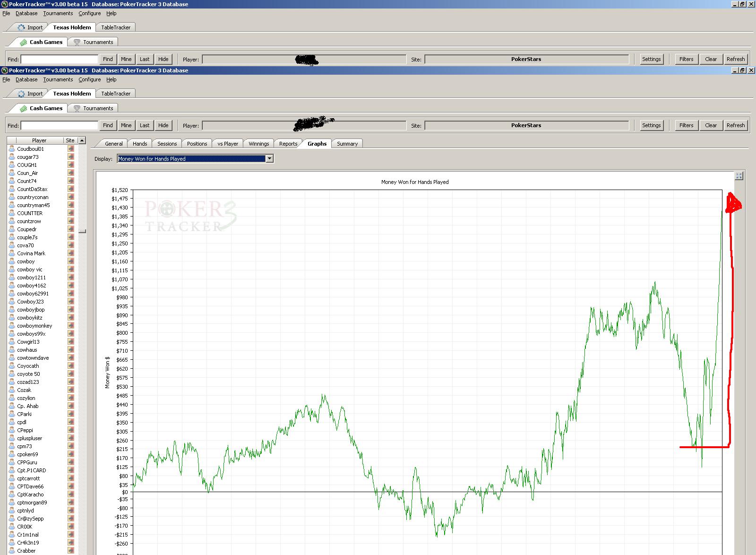Click the Find input field in front window

pyautogui.click(x=60, y=125)
